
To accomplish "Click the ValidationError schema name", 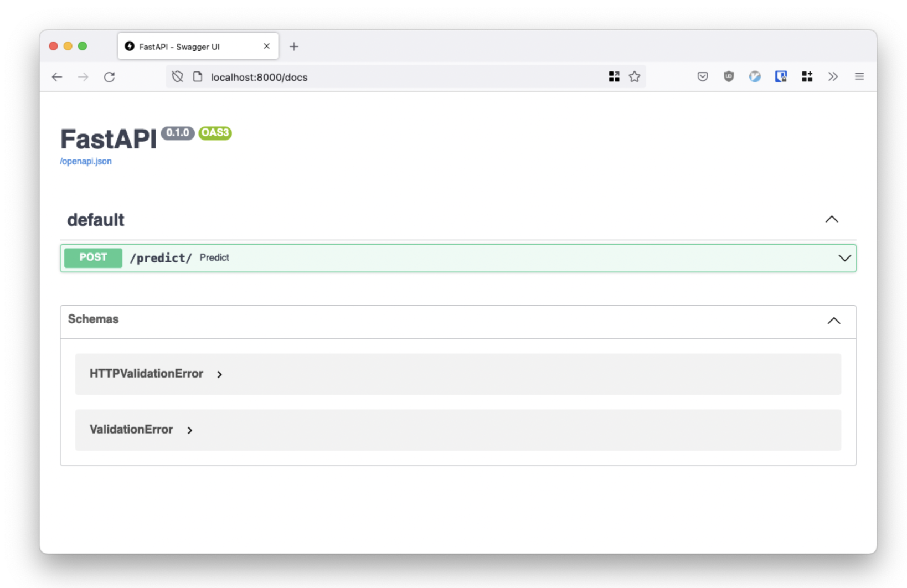I will point(131,430).
